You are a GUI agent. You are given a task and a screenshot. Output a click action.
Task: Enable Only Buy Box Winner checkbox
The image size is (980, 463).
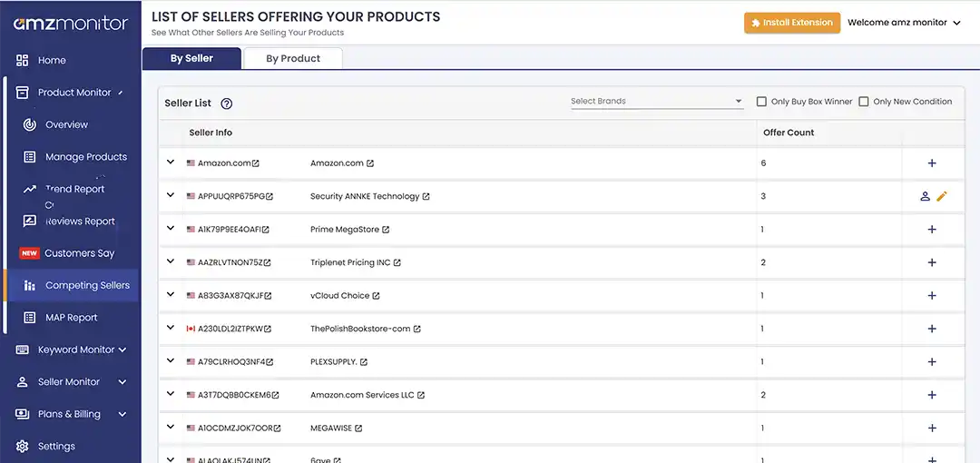761,102
